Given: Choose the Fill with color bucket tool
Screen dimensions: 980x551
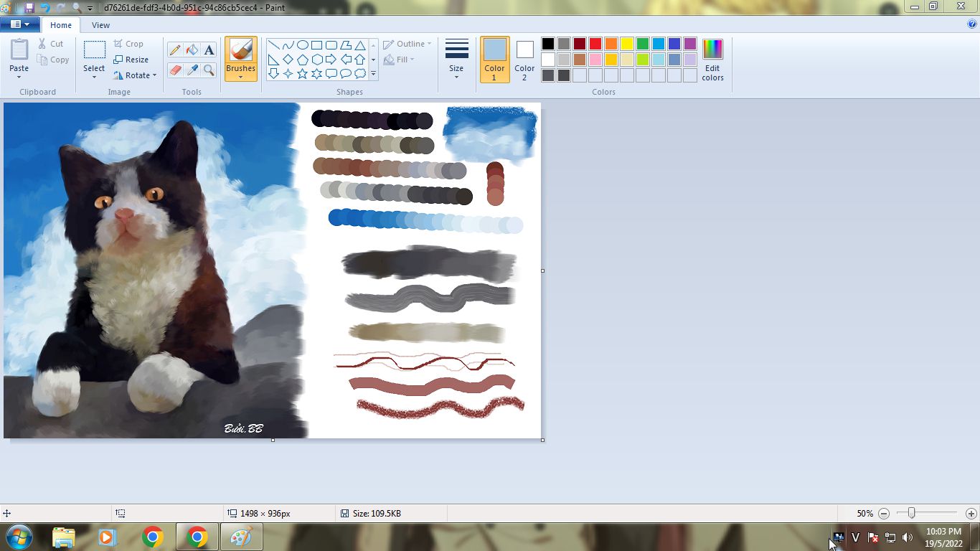Looking at the screenshot, I should pyautogui.click(x=192, y=50).
